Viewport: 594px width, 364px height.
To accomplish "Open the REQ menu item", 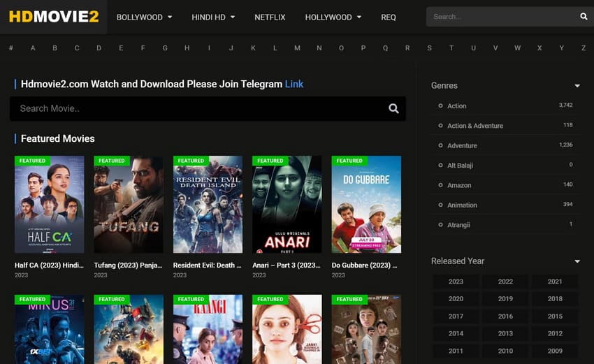I will [x=389, y=17].
